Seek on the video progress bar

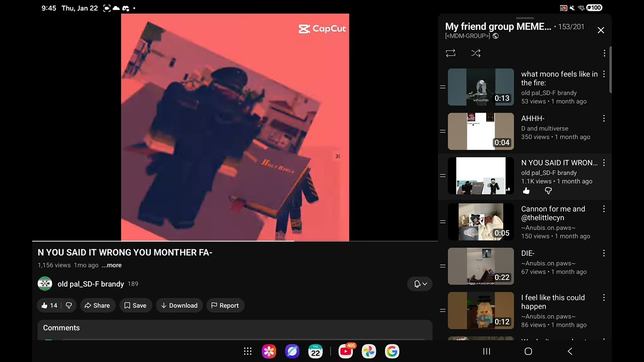(x=235, y=241)
